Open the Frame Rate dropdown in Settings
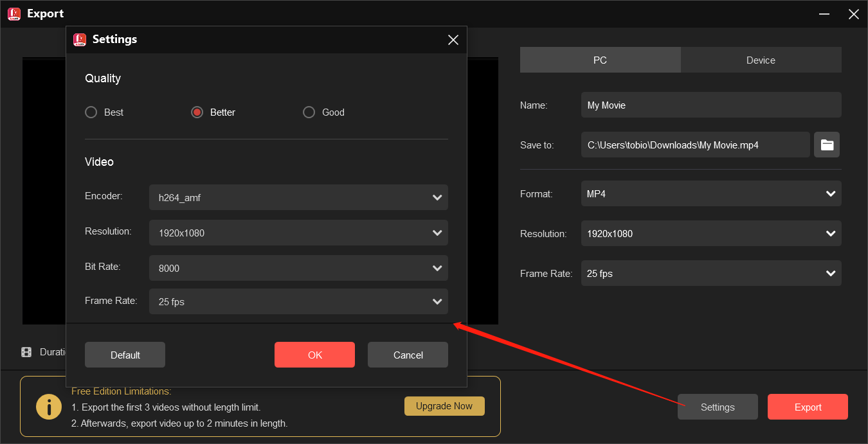868x444 pixels. [x=298, y=301]
